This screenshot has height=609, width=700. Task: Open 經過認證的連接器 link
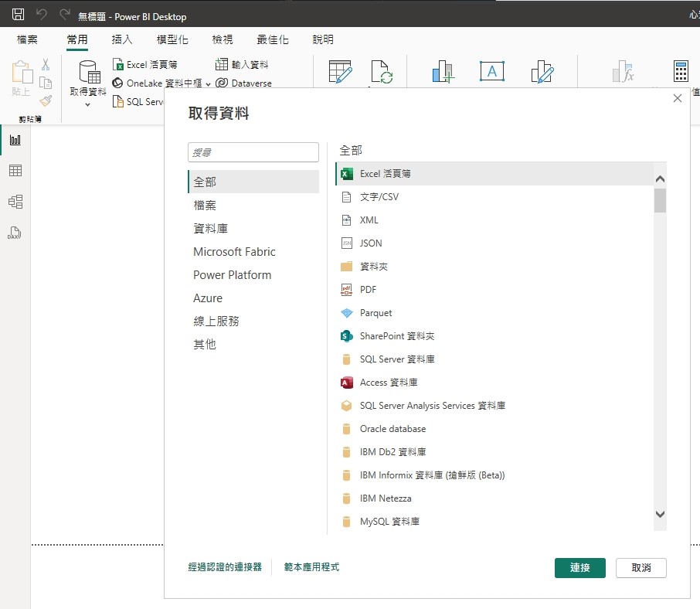tap(225, 567)
